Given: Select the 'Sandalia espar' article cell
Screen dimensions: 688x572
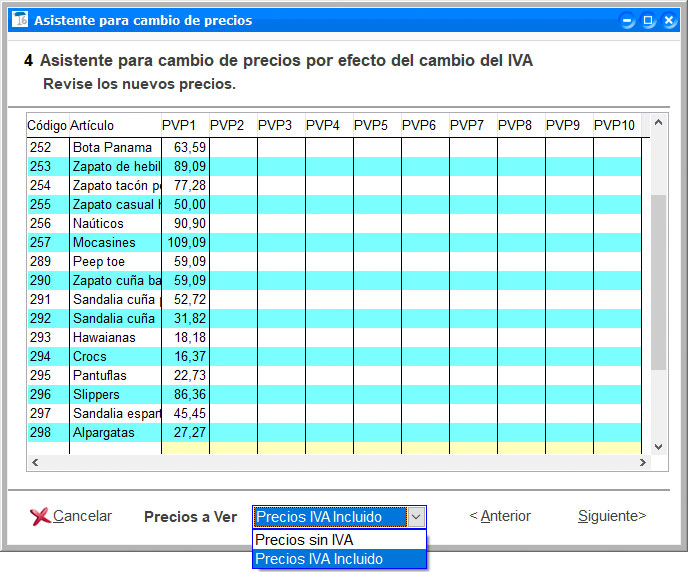Looking at the screenshot, I should pyautogui.click(x=115, y=413).
